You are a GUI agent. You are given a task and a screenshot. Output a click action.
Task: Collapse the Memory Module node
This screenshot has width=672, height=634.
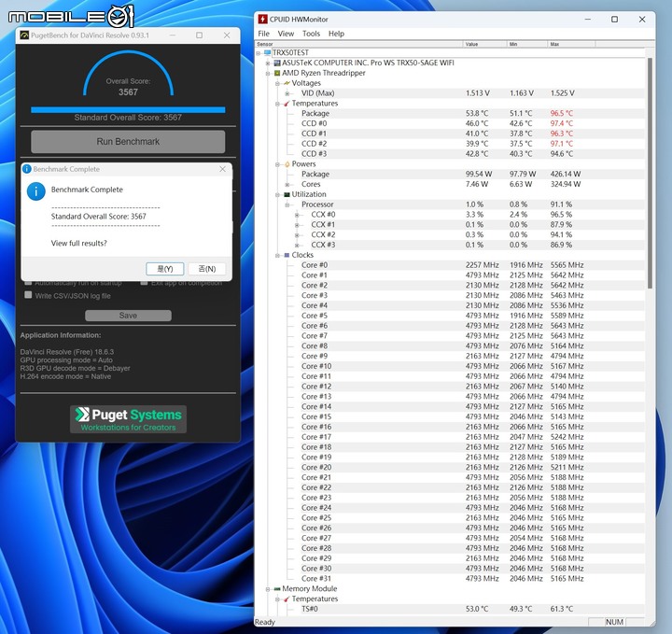point(268,589)
